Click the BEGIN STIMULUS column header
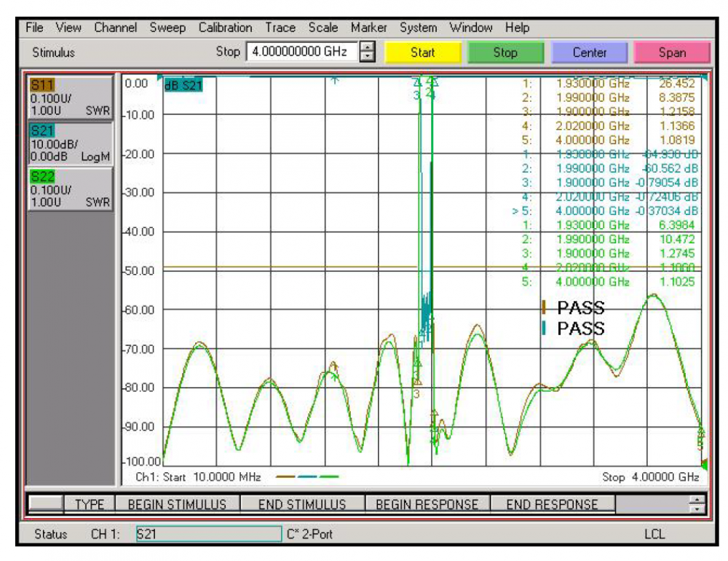The width and height of the screenshot is (728, 561). coord(177,504)
